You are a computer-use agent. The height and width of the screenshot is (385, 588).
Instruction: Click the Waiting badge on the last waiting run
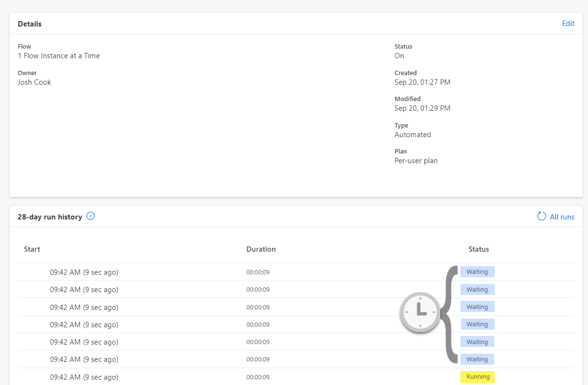477,359
